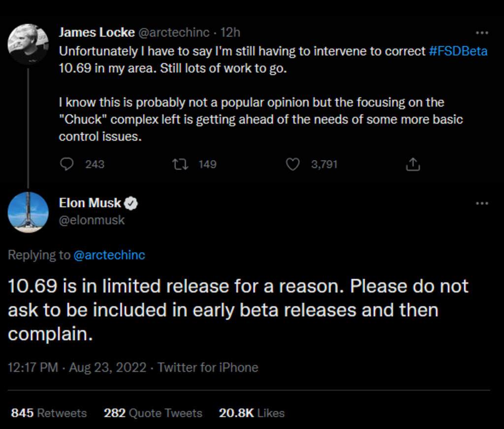504x429 pixels.
Task: Open James Locke's profile picture
Action: pos(28,44)
